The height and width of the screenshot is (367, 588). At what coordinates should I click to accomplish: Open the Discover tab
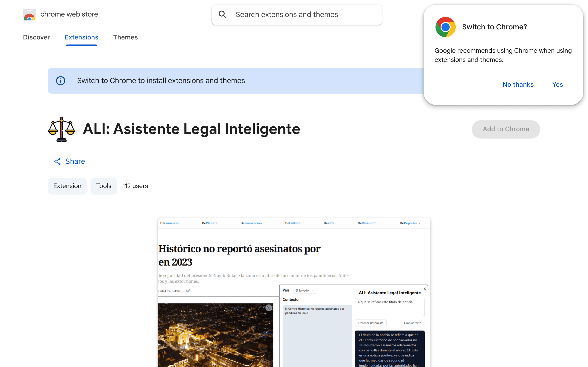pyautogui.click(x=37, y=37)
